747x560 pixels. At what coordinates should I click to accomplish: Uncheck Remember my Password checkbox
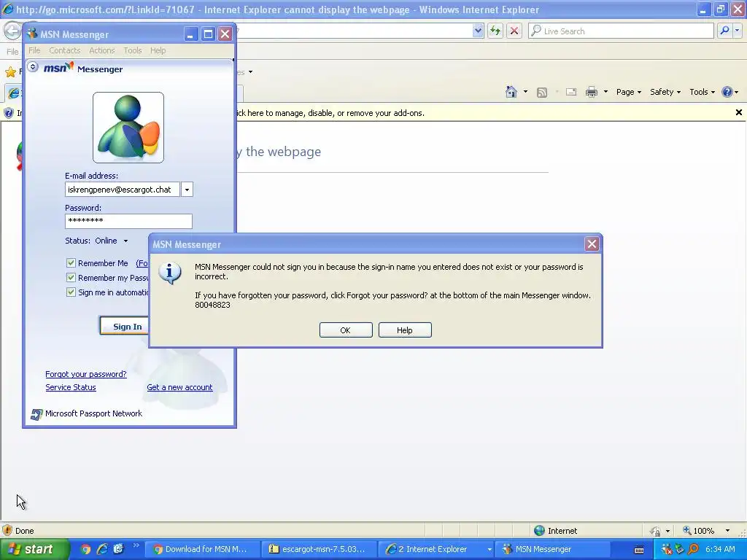[71, 278]
